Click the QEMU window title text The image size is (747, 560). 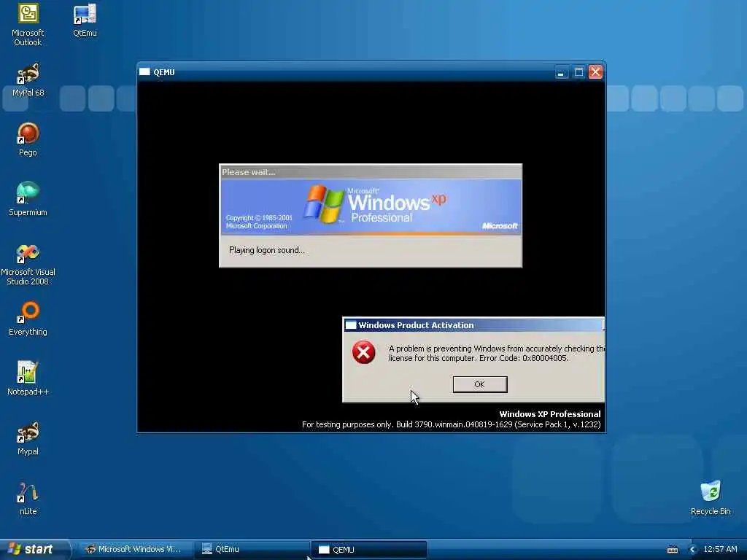click(x=164, y=72)
